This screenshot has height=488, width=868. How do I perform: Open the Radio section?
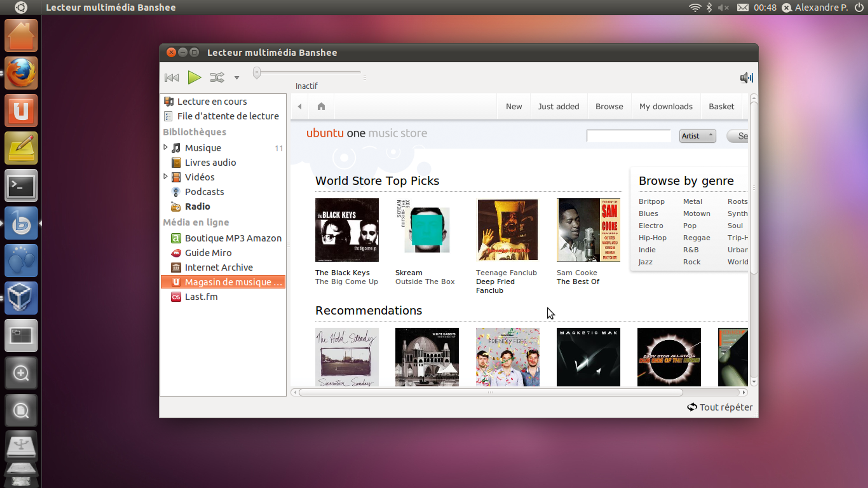coord(198,206)
